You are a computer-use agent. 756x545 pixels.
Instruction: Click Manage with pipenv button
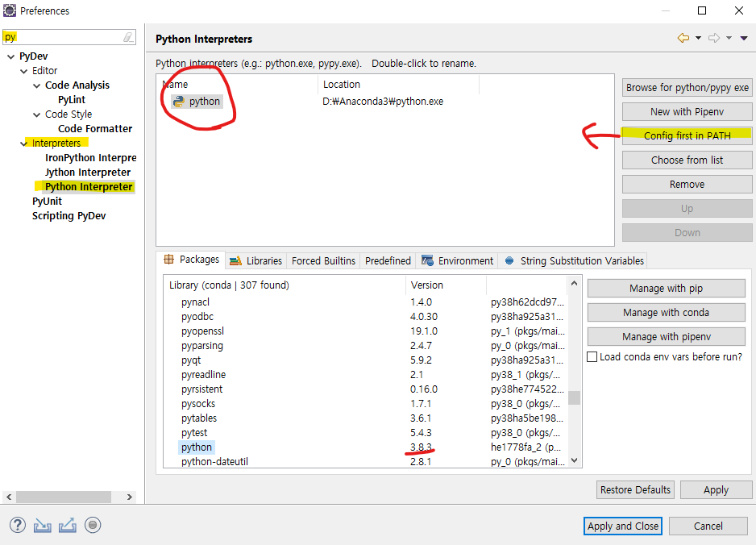point(667,336)
